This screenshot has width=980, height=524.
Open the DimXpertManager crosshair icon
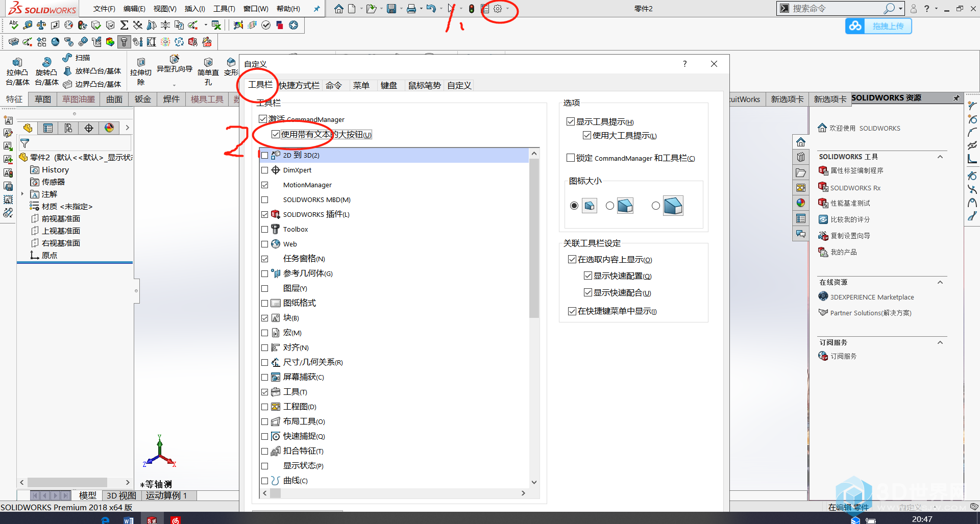(x=89, y=128)
